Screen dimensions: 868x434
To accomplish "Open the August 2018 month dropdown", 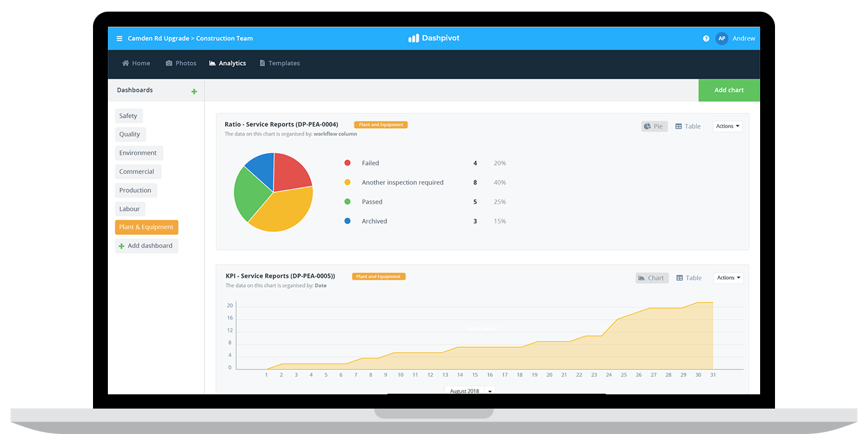I will (470, 391).
